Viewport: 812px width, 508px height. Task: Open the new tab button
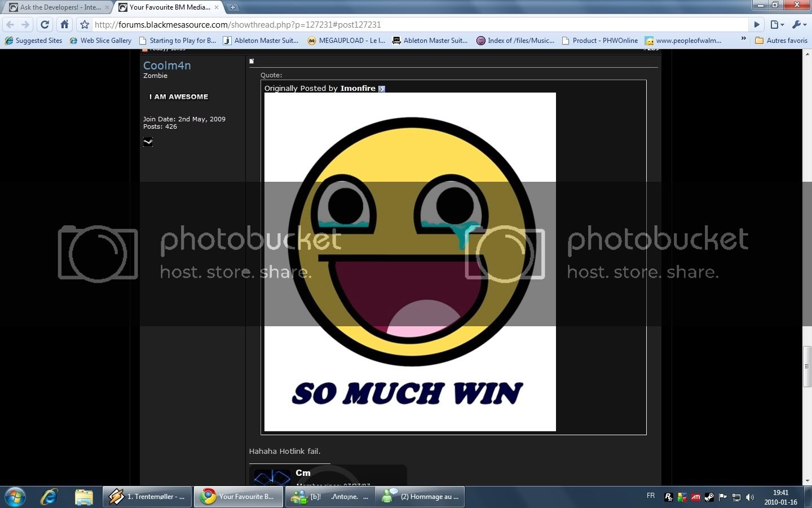(x=232, y=7)
